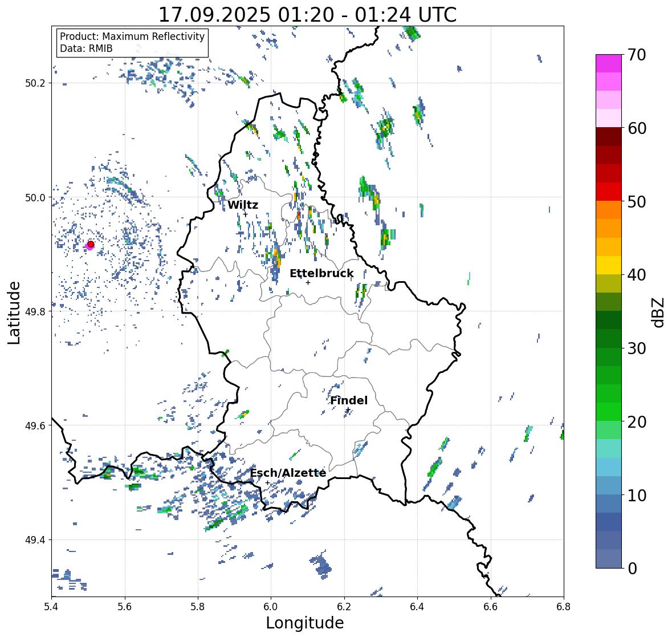Click the Esch/Alzette station cross marker
Image resolution: width=672 pixels, height=637 pixels.
pyautogui.click(x=267, y=482)
